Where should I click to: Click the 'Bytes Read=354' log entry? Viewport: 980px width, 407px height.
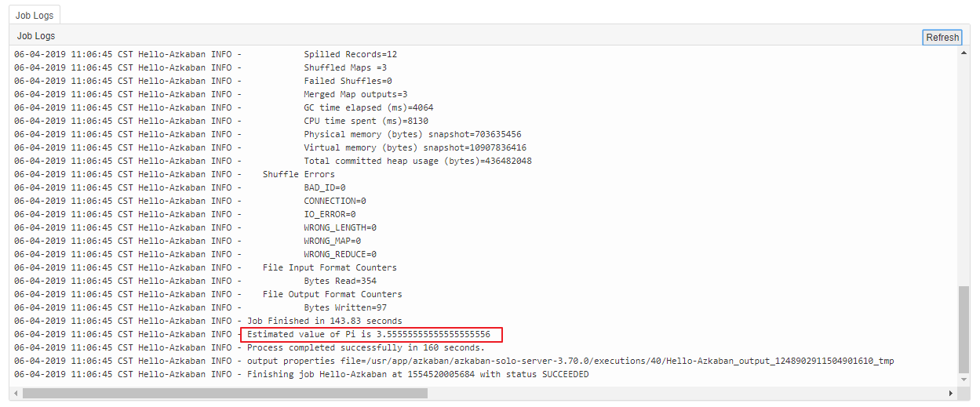340,281
